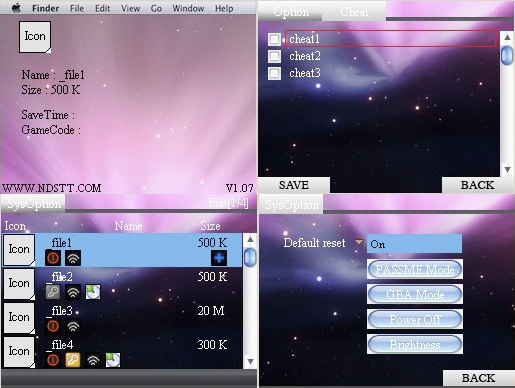
Task: Click the disc save icon under _file2
Action: (x=93, y=292)
